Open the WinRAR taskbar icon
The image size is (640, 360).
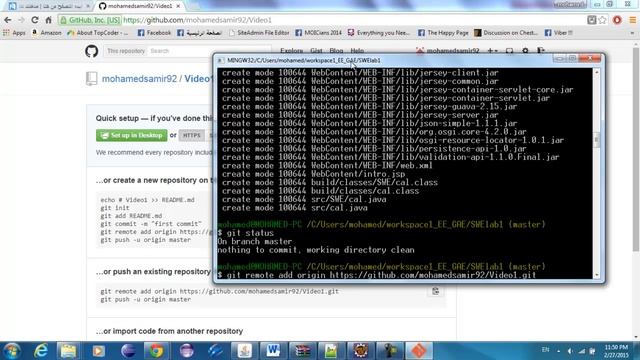302,351
